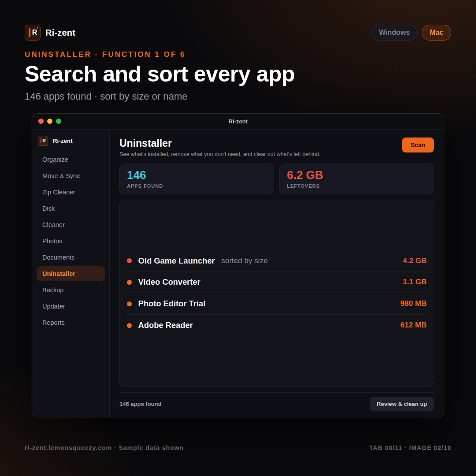Click the '146 apps found' footer status text
The width and height of the screenshot is (476, 476).
pos(140,404)
